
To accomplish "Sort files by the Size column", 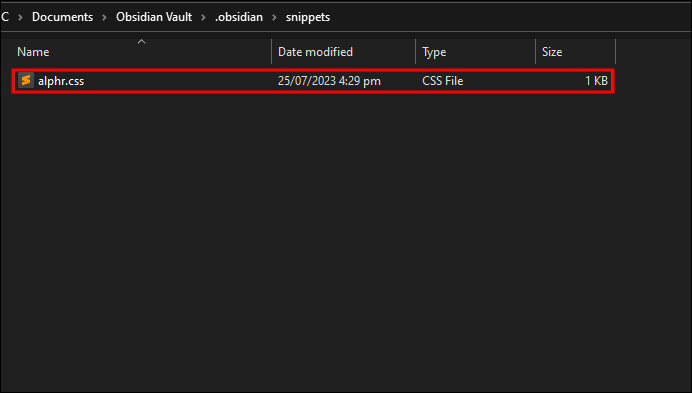I will click(575, 52).
